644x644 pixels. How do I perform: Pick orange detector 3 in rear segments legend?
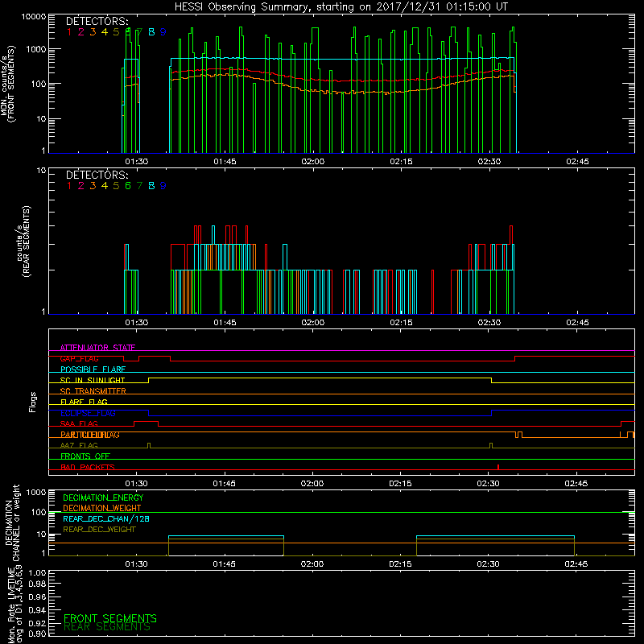pos(93,186)
